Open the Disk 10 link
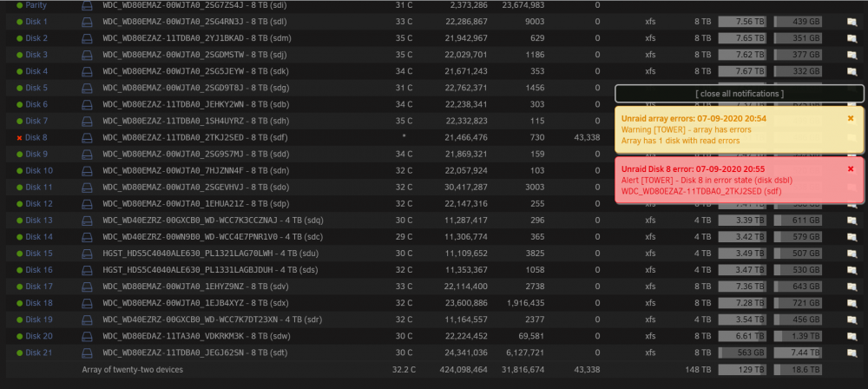The image size is (868, 389). (39, 171)
